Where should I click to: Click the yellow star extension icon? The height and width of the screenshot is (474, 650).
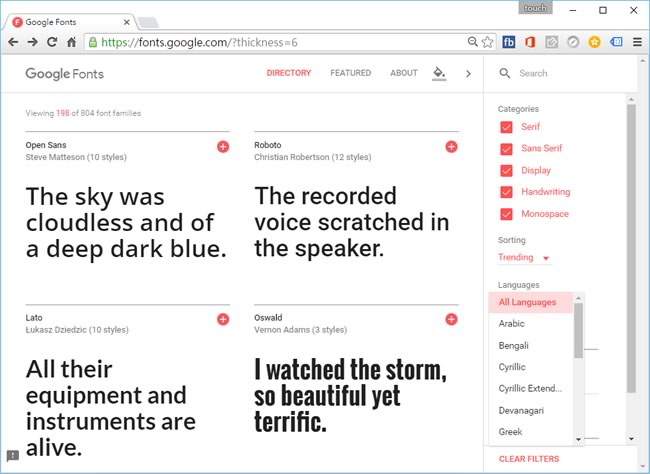594,42
